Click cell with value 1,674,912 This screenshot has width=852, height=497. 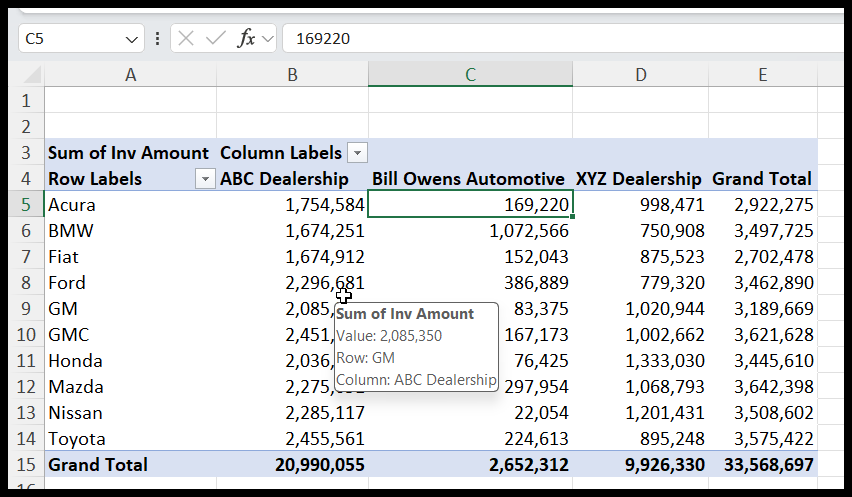(x=292, y=257)
